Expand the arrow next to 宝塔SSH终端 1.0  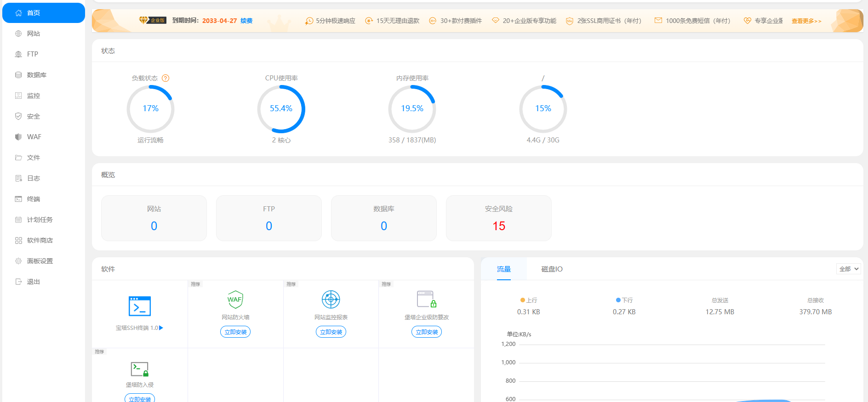(x=161, y=328)
